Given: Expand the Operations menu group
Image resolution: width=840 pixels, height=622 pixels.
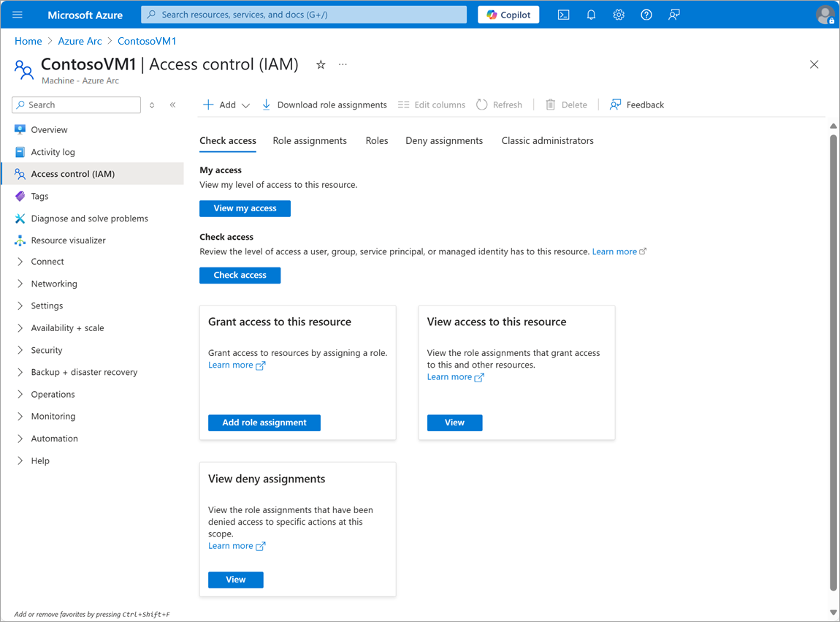Looking at the screenshot, I should 20,394.
